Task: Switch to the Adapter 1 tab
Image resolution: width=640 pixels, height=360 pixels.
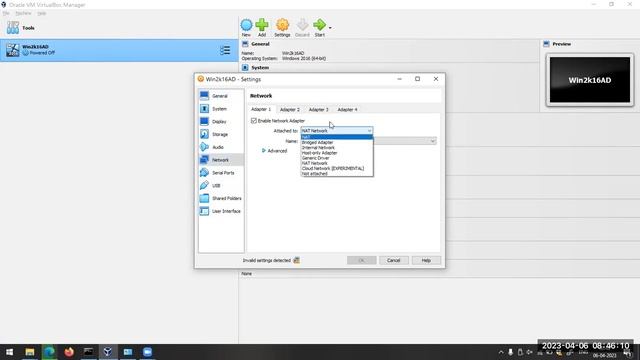Action: [261, 109]
